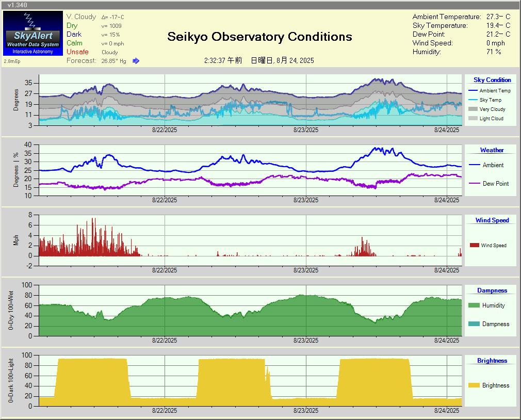The height and width of the screenshot is (420, 521).
Task: Click the green Humidity legend swatch
Action: click(474, 305)
